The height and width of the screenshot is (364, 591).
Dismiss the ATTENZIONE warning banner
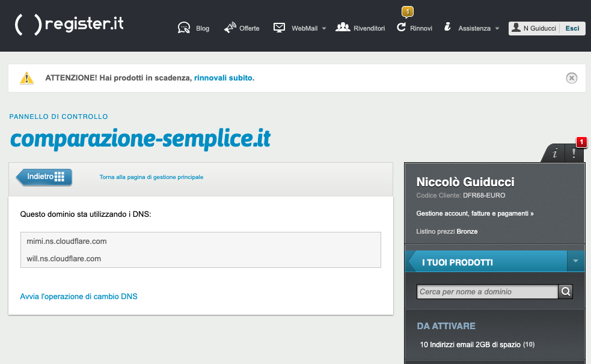[572, 78]
